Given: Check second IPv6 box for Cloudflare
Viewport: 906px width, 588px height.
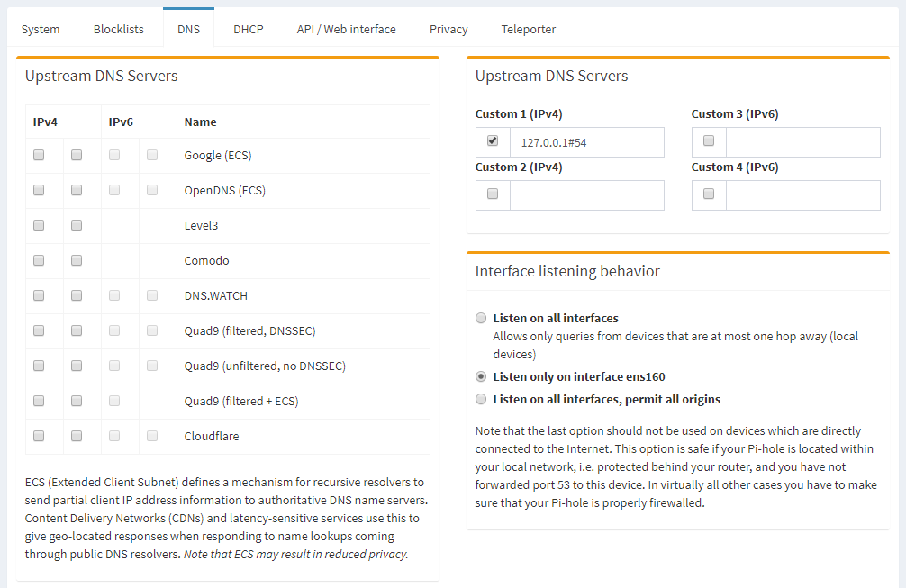Looking at the screenshot, I should pos(152,436).
